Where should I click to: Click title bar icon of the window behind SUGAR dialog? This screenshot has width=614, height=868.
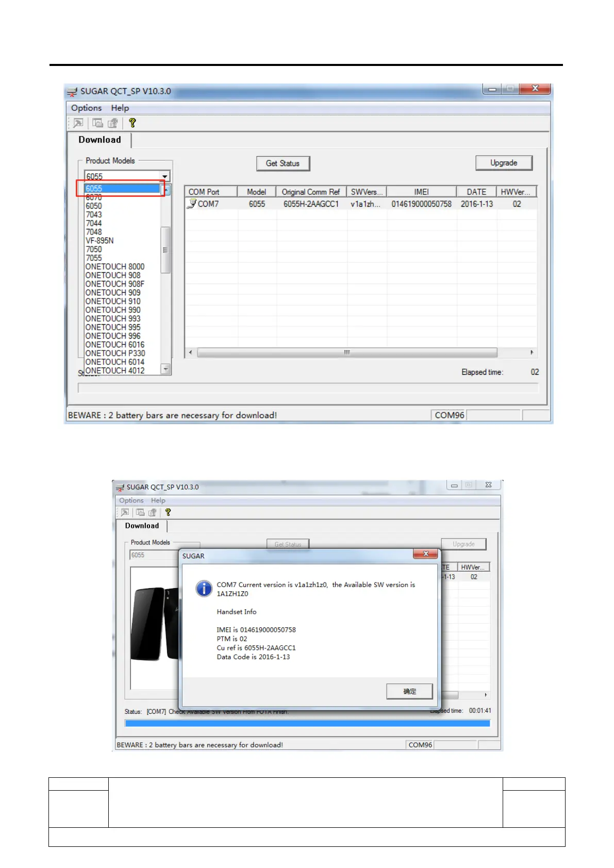(120, 487)
